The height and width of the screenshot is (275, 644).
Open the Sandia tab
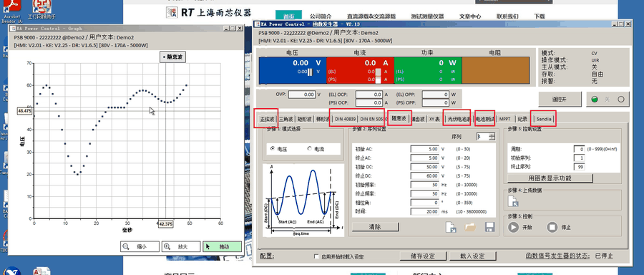544,119
